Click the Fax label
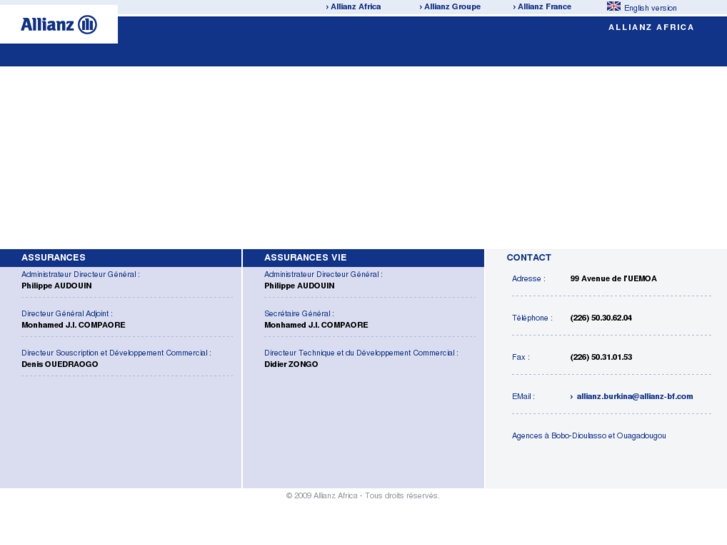 point(521,357)
